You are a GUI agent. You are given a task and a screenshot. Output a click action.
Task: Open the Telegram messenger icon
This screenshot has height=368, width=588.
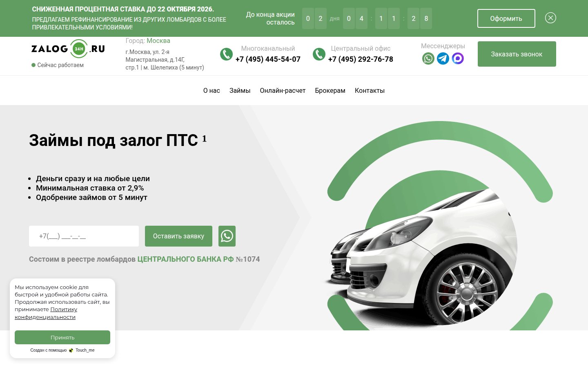click(x=443, y=58)
